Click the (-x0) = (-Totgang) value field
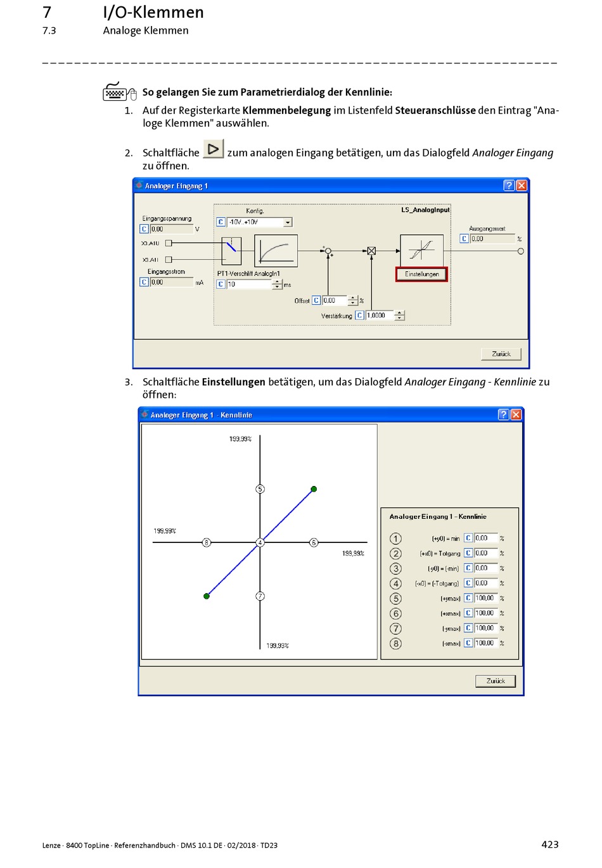This screenshot has width=602, height=868. (x=486, y=583)
